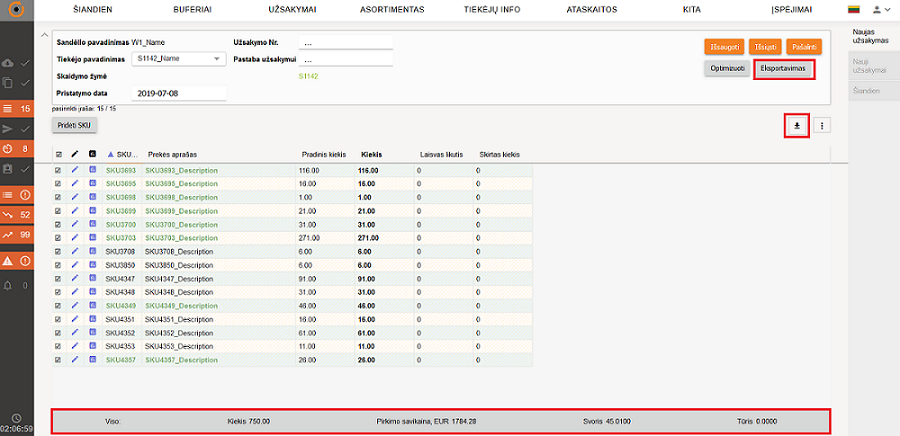
Task: Open the Tiekėjo pavadinimas supplier dropdown
Action: (x=178, y=59)
